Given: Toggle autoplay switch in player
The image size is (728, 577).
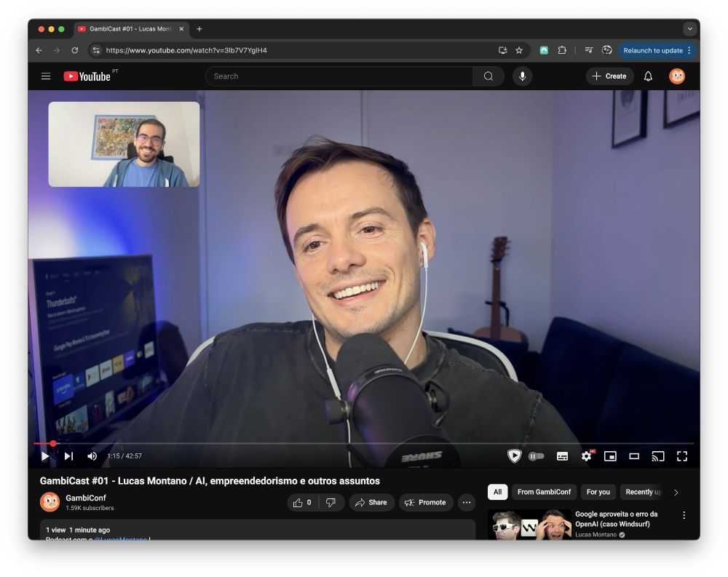Looking at the screenshot, I should tap(537, 456).
